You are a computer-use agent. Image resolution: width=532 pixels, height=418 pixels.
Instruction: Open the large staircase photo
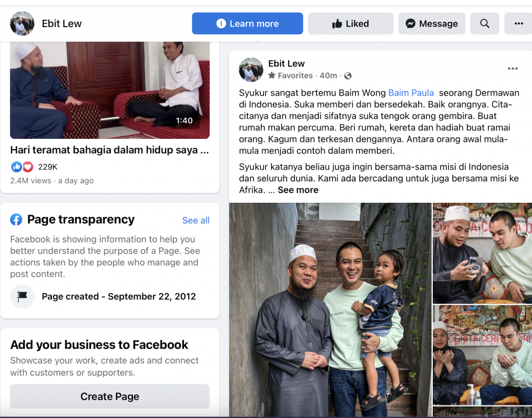click(330, 310)
